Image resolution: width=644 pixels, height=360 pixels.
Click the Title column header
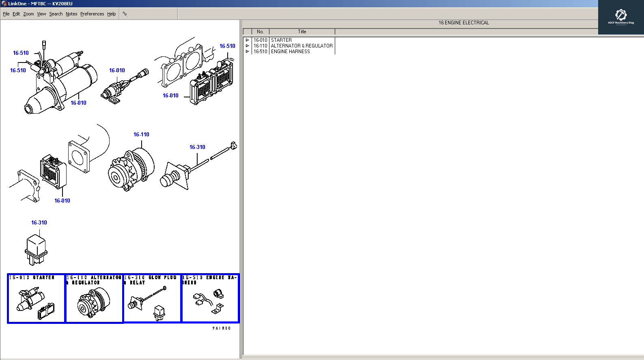point(302,32)
